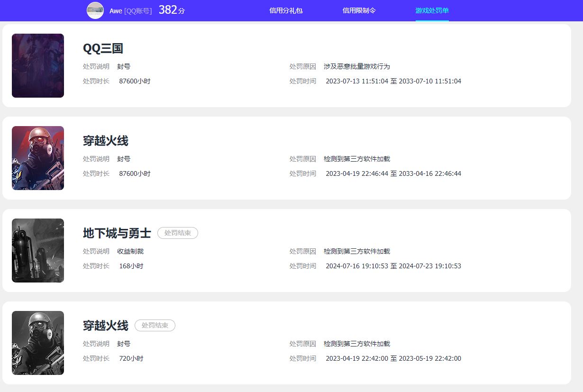This screenshot has height=392, width=583.
Task: Open the 信用分礼包 tab
Action: 286,10
